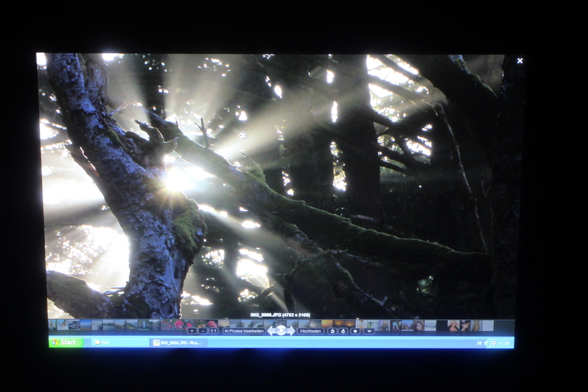Image resolution: width=588 pixels, height=392 pixels.
Task: Zoom out with the minus button
Action: (x=202, y=331)
